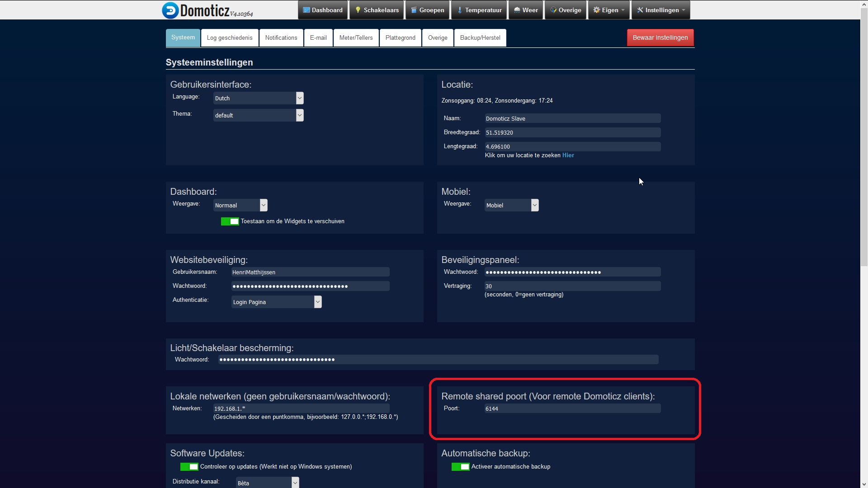Follow the Hier location link
This screenshot has height=488, width=868.
coord(568,155)
